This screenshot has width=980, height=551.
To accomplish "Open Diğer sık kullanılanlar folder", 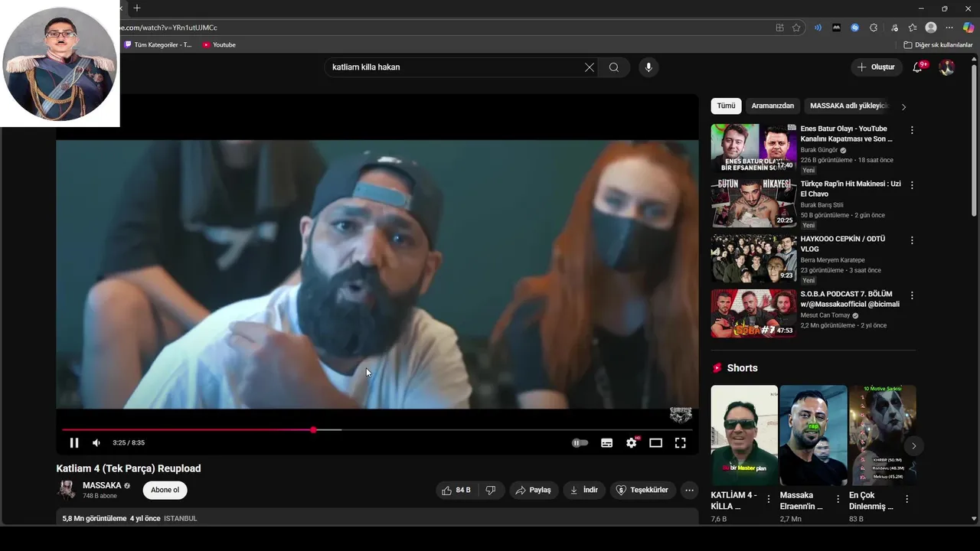I will pos(938,45).
